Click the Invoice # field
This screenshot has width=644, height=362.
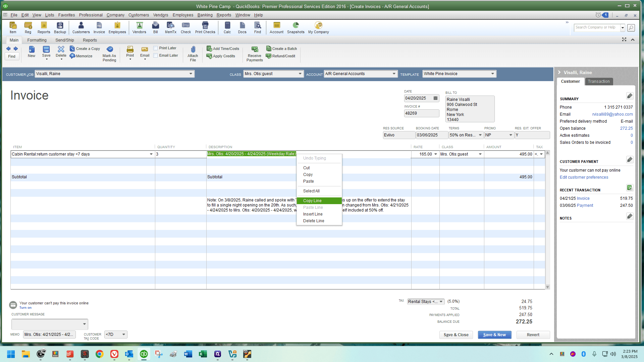point(422,113)
